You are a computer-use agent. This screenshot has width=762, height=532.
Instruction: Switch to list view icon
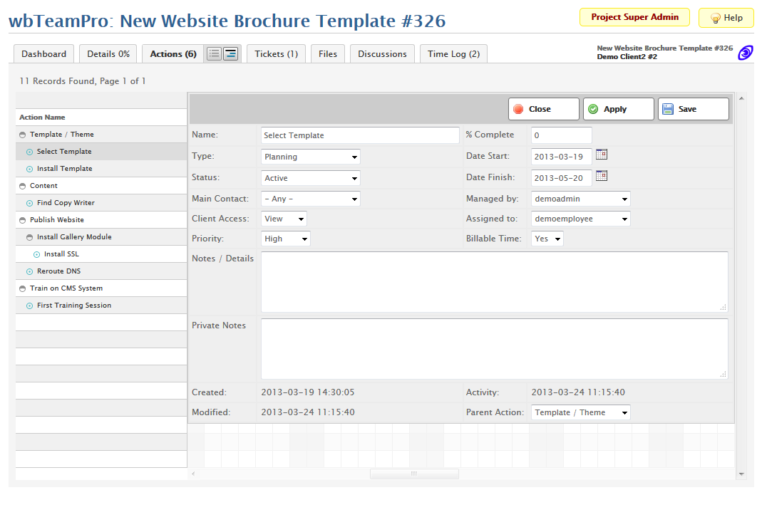[x=214, y=54]
